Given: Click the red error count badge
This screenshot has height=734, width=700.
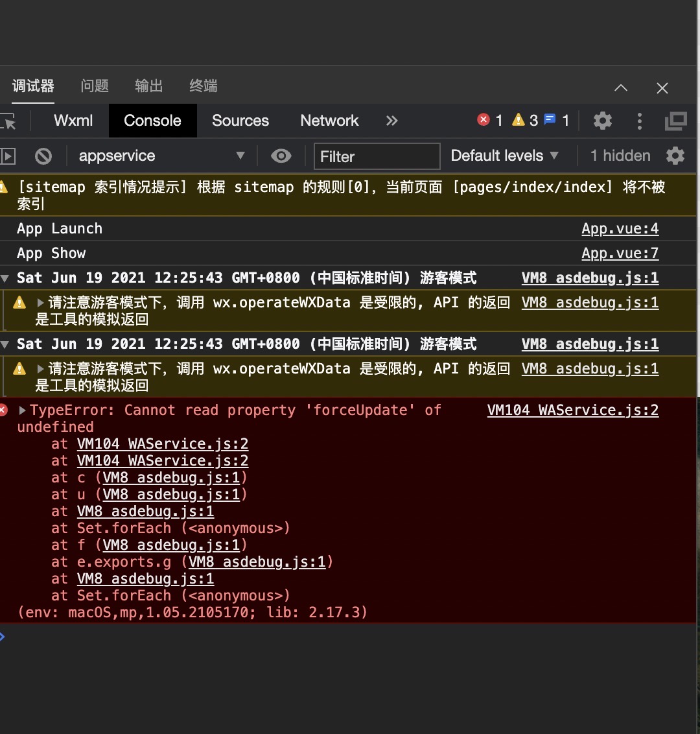Looking at the screenshot, I should click(490, 120).
